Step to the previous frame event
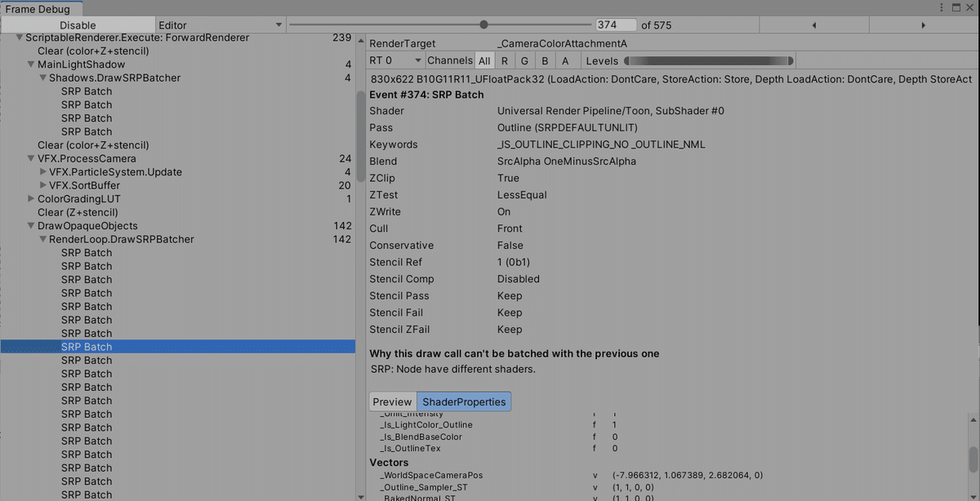The width and height of the screenshot is (980, 501). [x=814, y=25]
